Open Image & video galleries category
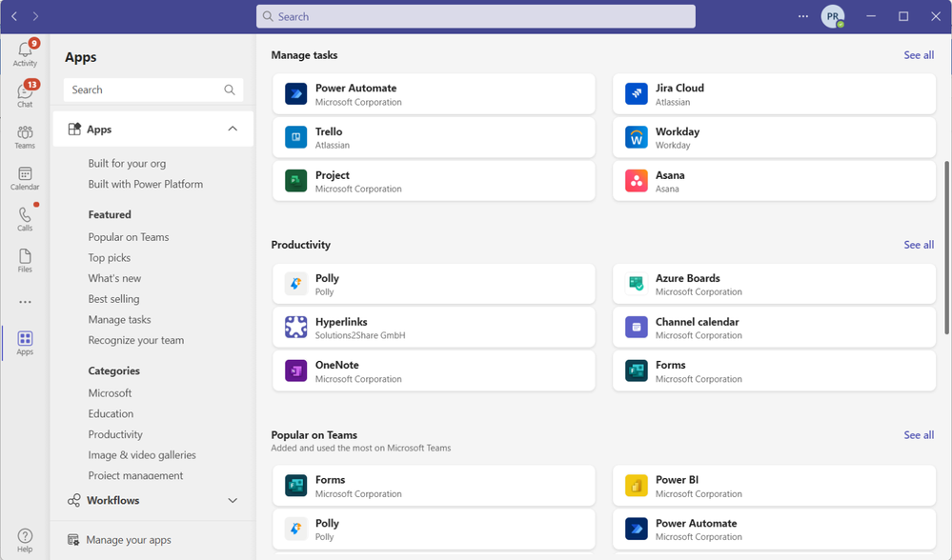 [142, 455]
